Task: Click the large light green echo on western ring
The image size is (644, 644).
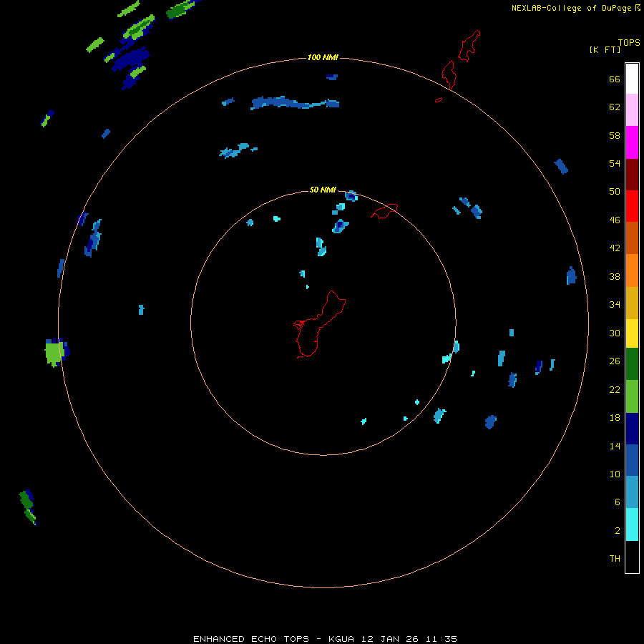Action: pos(54,353)
